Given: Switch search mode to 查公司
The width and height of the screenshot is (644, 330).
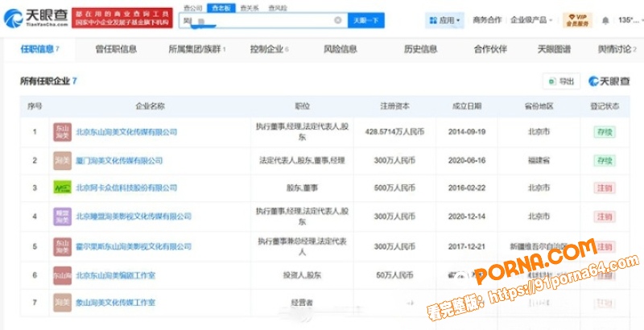Looking at the screenshot, I should (x=192, y=8).
